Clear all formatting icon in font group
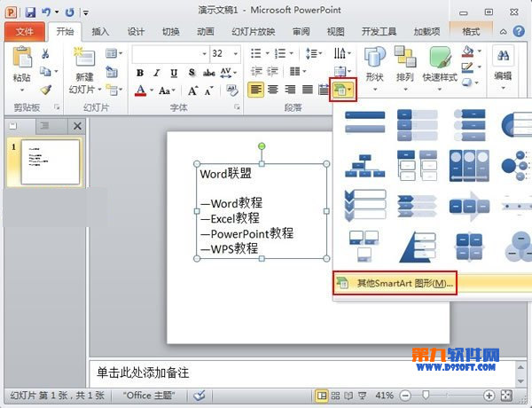532x408 pixels. (x=232, y=90)
